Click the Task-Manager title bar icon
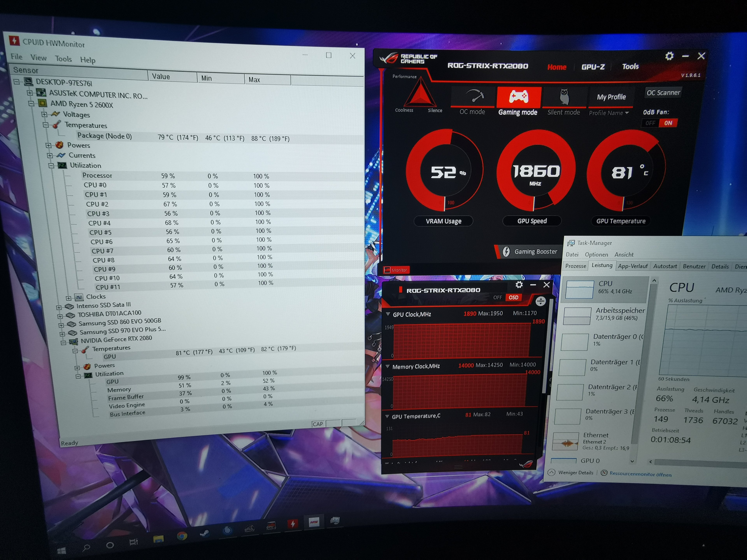The image size is (747, 560). tap(571, 243)
